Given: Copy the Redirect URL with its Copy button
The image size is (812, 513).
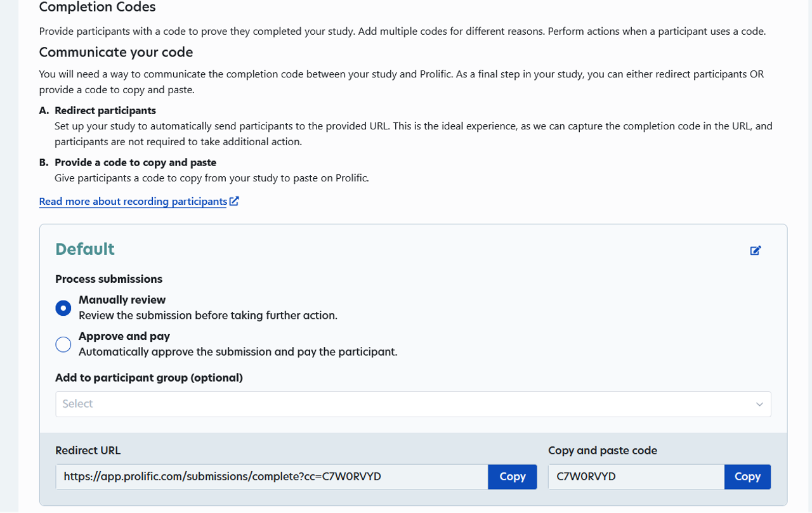Looking at the screenshot, I should 512,477.
